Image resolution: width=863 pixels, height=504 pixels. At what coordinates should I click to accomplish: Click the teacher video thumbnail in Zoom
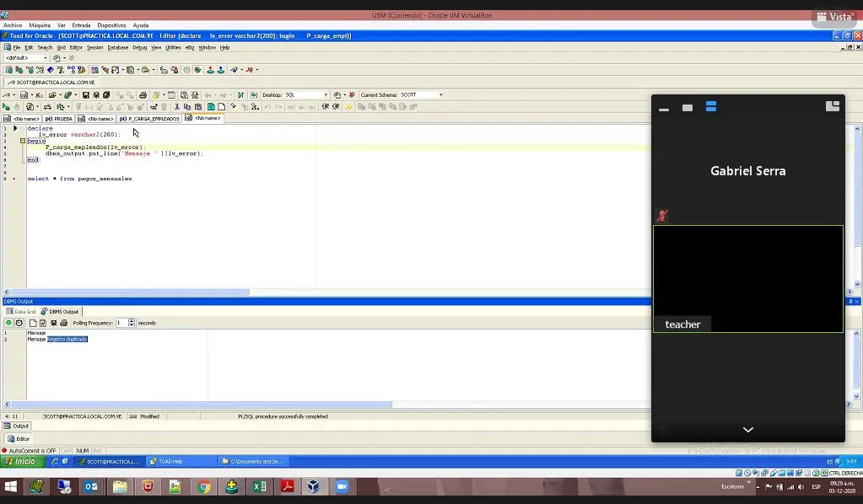(748, 279)
